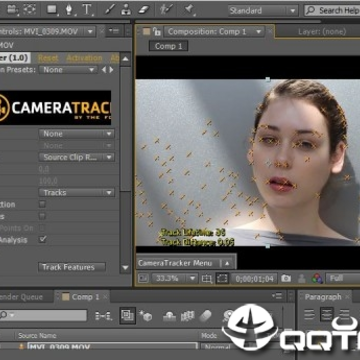Select the Puppet Pin tool
Screen dimensions: 360x360
(x=189, y=10)
